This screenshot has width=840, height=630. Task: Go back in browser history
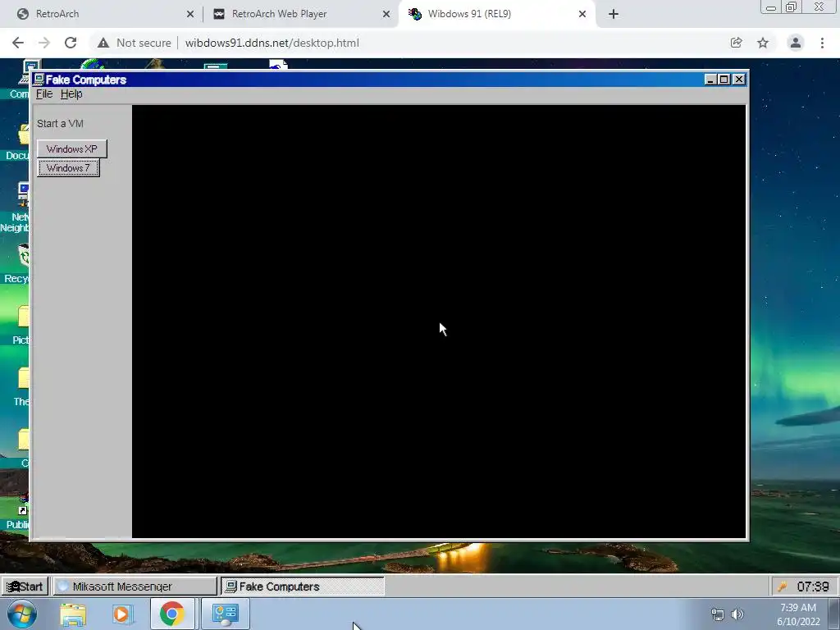coord(18,43)
